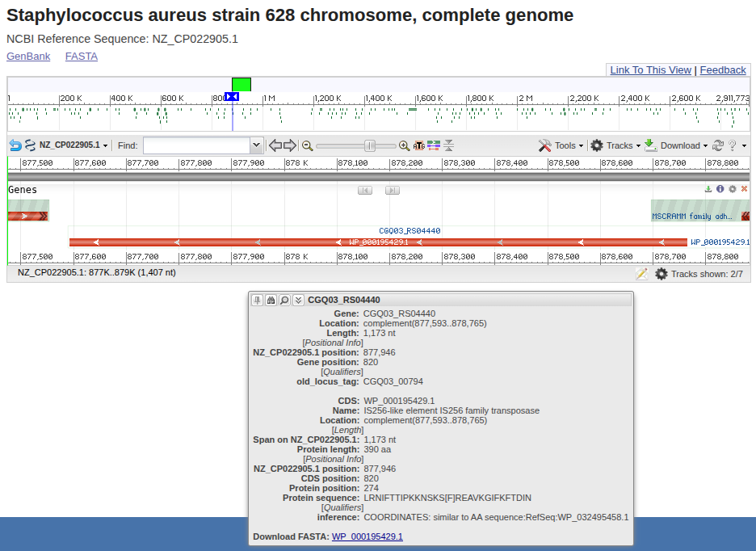Click the Download green arrow icon
756x551 pixels.
tap(650, 145)
